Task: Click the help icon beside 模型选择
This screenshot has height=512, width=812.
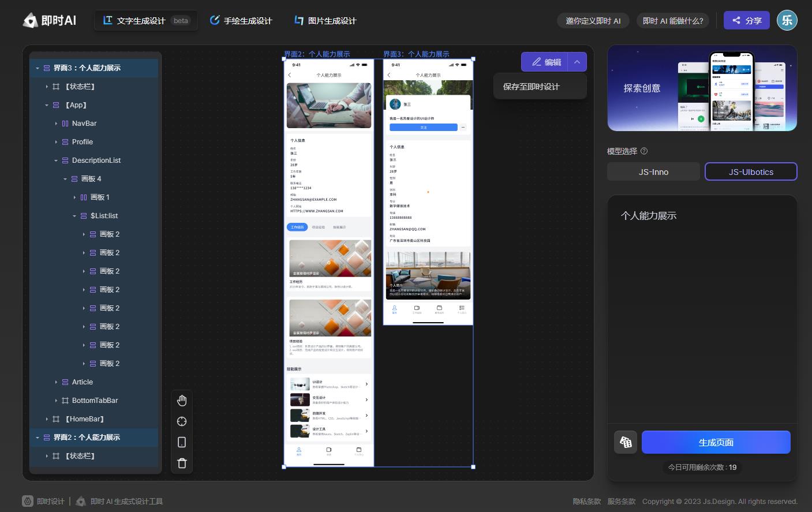Action: [x=644, y=151]
